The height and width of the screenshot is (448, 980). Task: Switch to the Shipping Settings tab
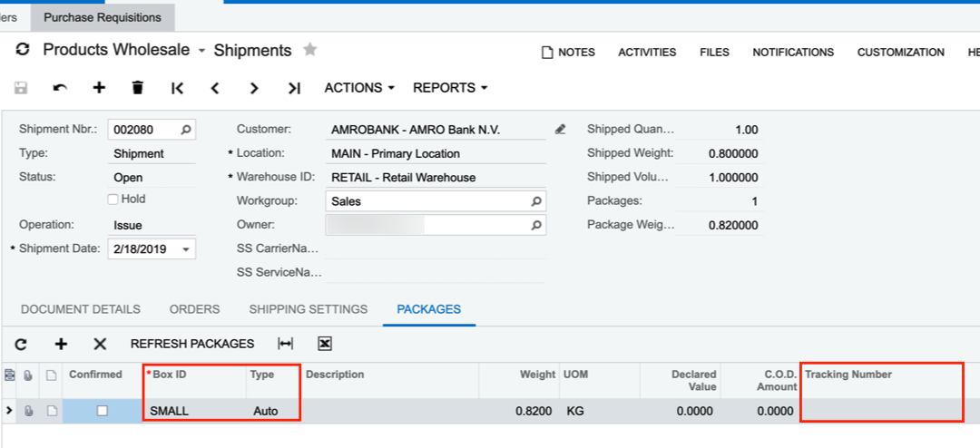(x=309, y=309)
